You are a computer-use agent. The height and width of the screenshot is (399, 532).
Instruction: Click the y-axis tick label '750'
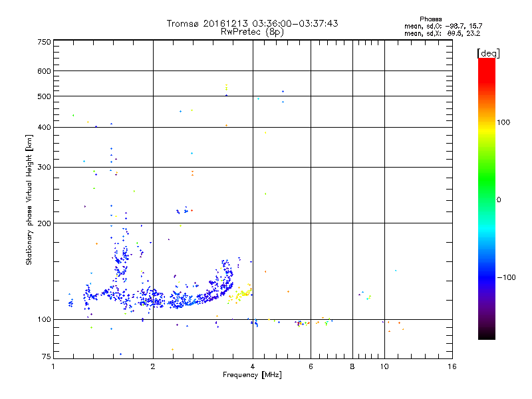coord(45,42)
